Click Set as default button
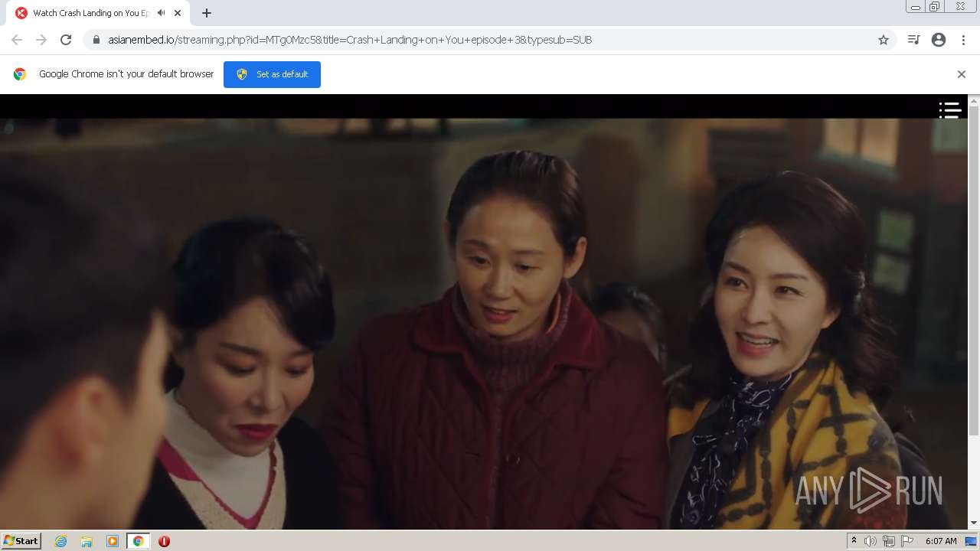 pos(272,74)
